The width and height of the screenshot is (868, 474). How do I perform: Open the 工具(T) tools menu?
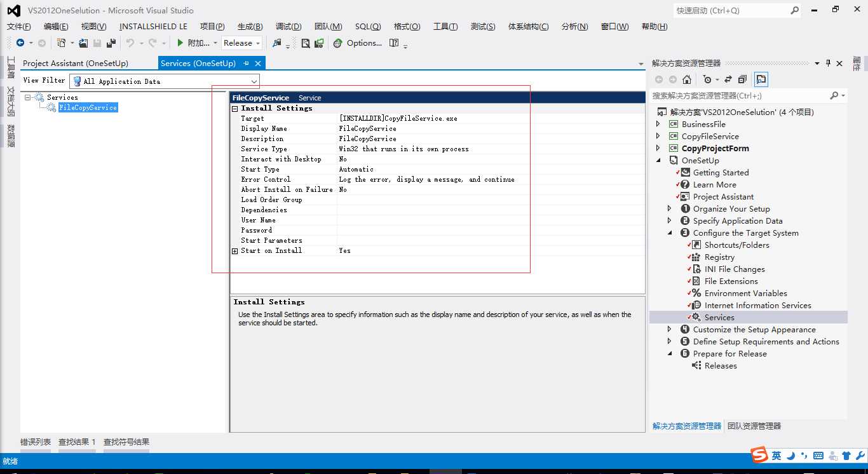445,27
